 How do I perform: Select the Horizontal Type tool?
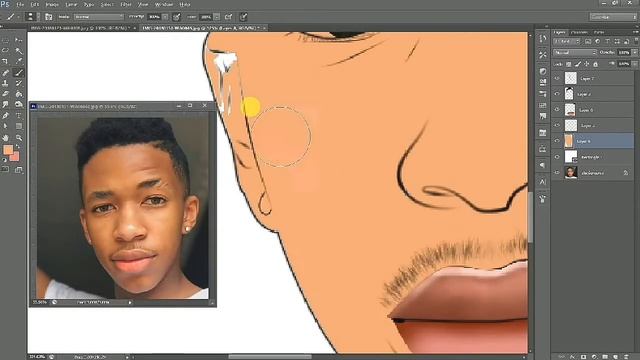click(18, 116)
